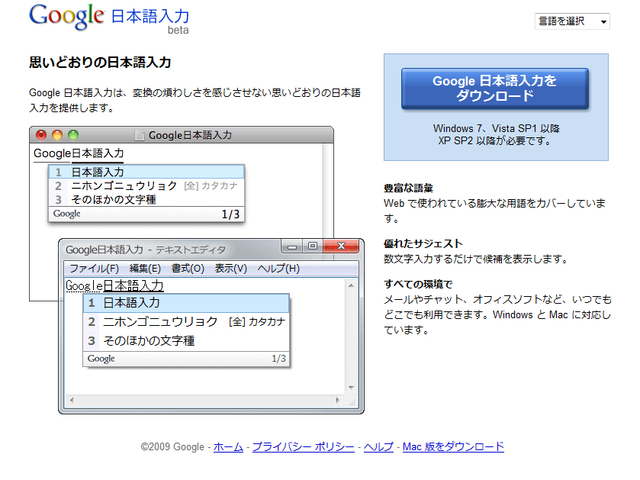Click Google 日本語入力をダウンロード button

click(495, 88)
